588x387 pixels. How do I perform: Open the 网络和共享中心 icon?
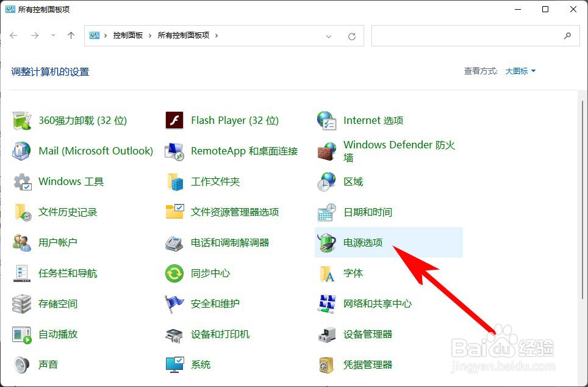[x=326, y=303]
